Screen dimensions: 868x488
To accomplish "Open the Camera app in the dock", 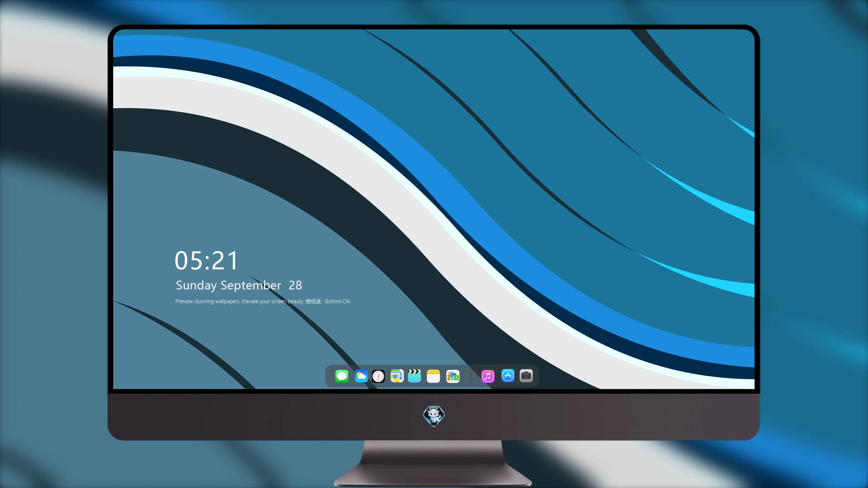I will 526,376.
